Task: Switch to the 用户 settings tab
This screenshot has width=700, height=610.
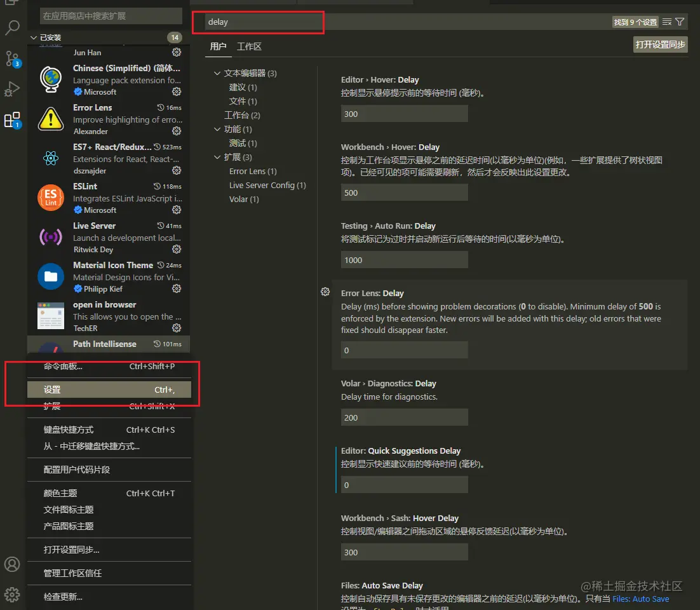Action: pos(219,46)
